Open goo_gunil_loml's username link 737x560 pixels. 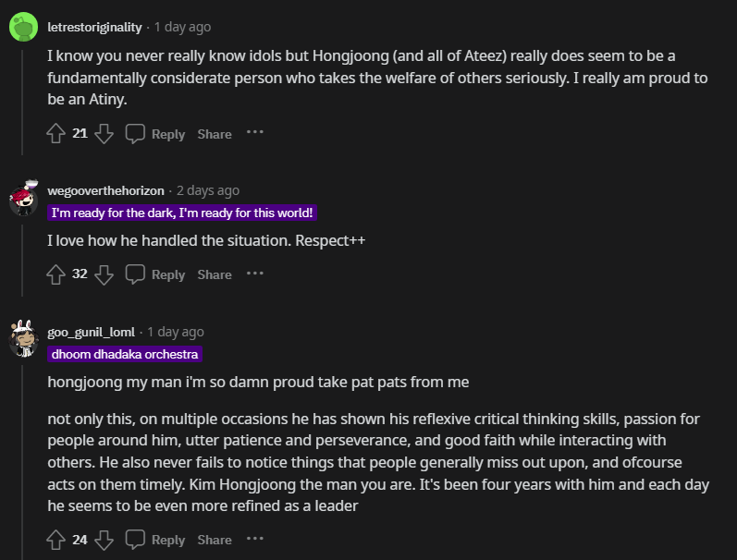tap(91, 332)
